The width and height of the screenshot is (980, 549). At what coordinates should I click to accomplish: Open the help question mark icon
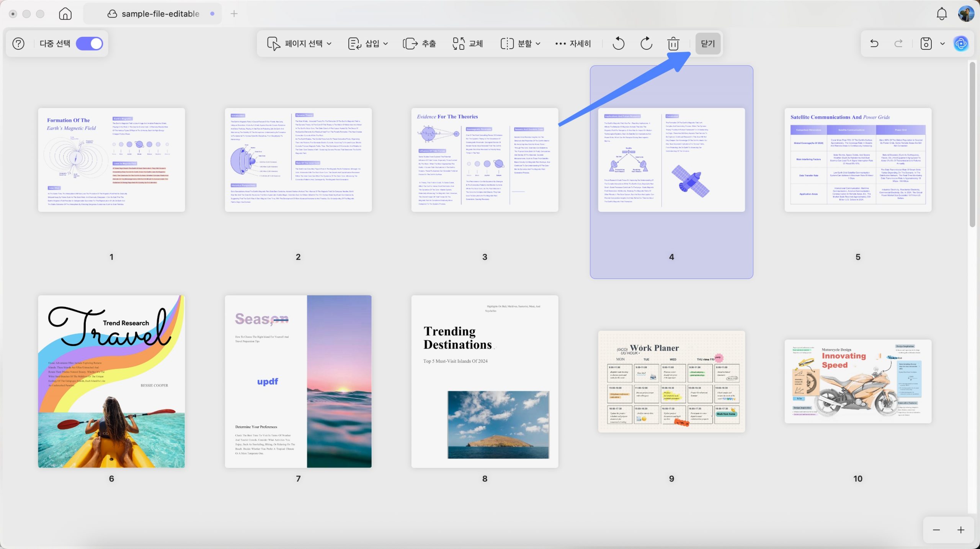[x=18, y=44]
